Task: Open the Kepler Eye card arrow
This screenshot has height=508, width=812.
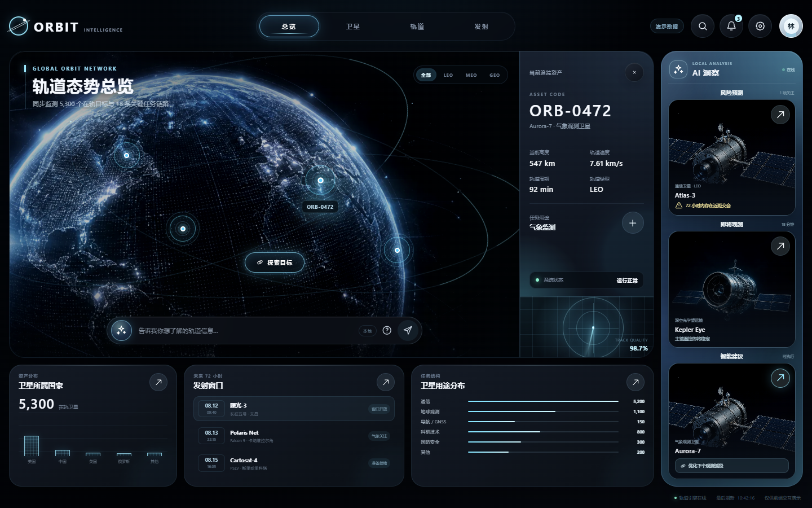Action: tap(780, 246)
